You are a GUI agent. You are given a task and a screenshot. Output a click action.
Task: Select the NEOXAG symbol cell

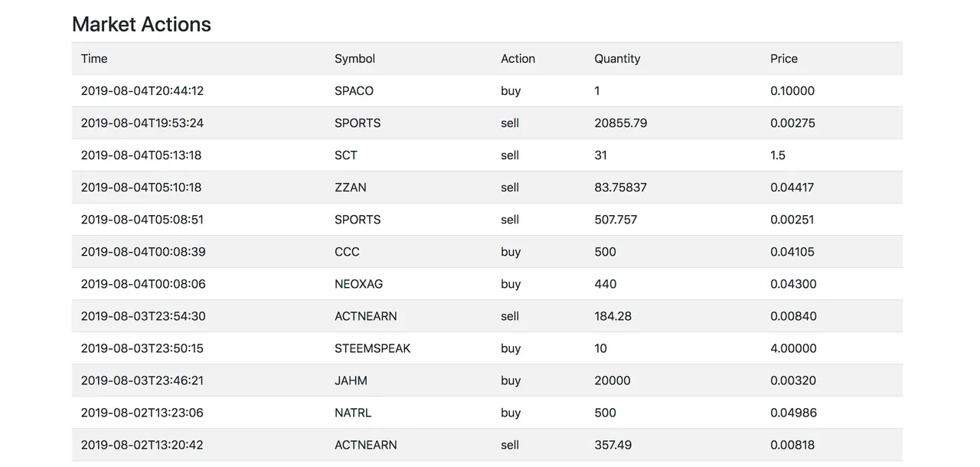point(358,284)
